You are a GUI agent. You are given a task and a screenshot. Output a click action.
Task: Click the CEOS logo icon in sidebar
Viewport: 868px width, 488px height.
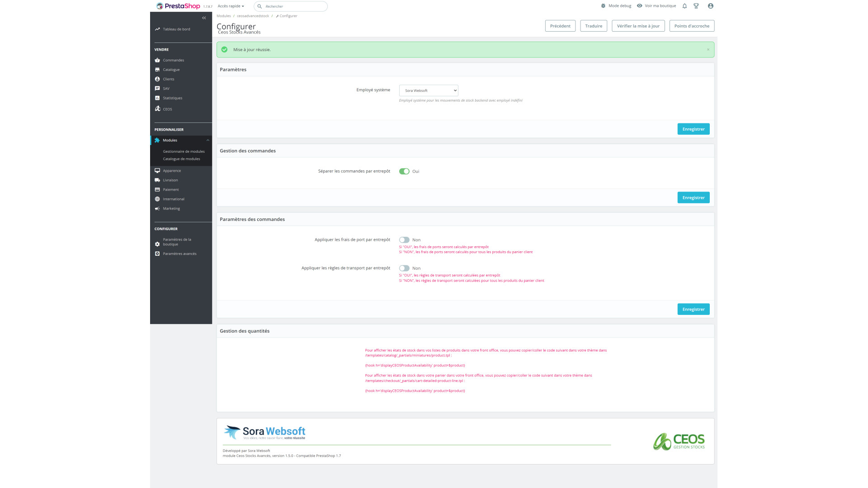157,109
